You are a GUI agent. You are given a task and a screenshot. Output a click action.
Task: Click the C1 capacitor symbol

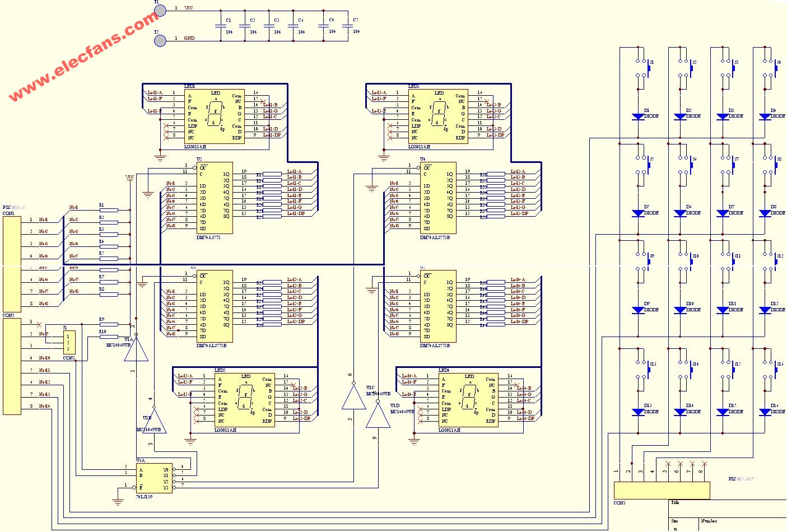click(220, 26)
